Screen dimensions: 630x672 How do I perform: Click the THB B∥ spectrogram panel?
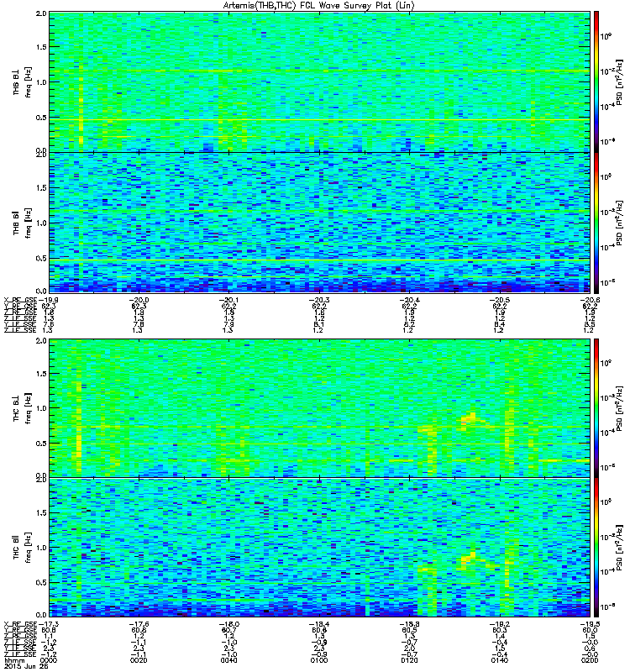[x=320, y=223]
